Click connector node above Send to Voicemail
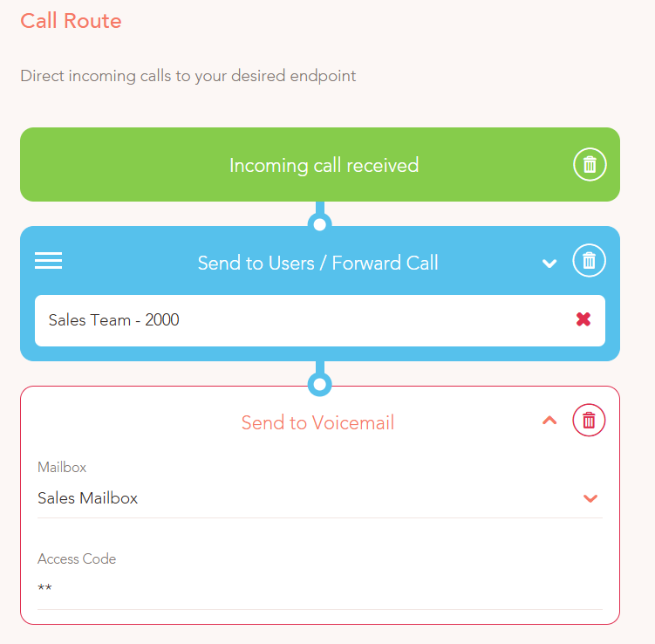Image resolution: width=655 pixels, height=644 pixels. [x=320, y=384]
